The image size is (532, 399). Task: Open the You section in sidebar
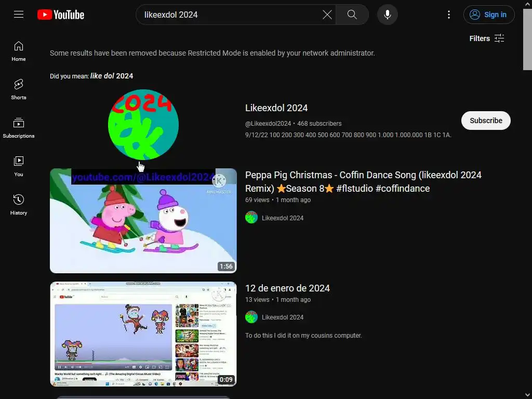pos(19,167)
